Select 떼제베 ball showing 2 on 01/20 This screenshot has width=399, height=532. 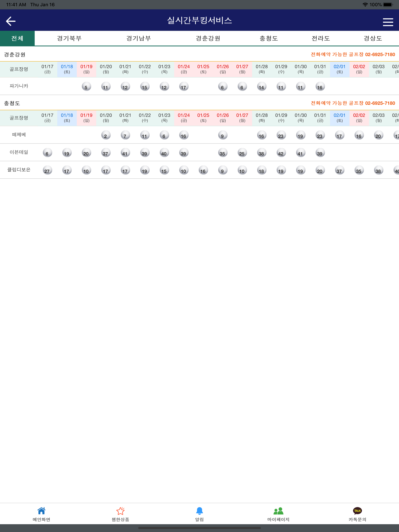pos(106,135)
